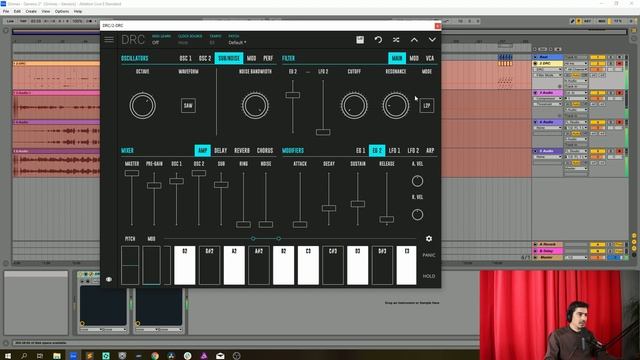Switch modifiers to EG 1 tab

point(360,151)
